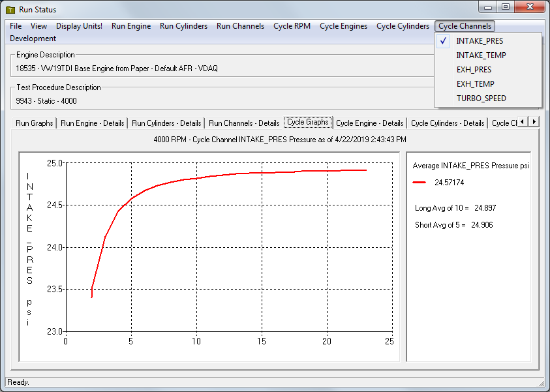Click the Long Avg of 10 value 24.897
This screenshot has height=392, width=550.
click(x=485, y=208)
